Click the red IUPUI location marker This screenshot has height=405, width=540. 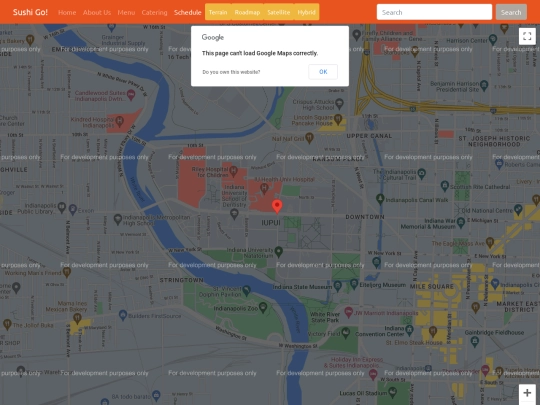(277, 206)
